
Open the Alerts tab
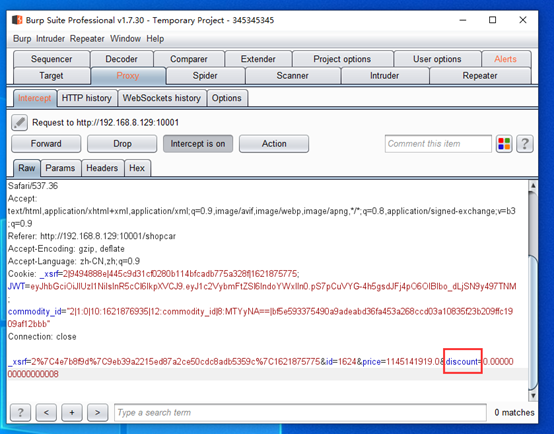pyautogui.click(x=506, y=59)
